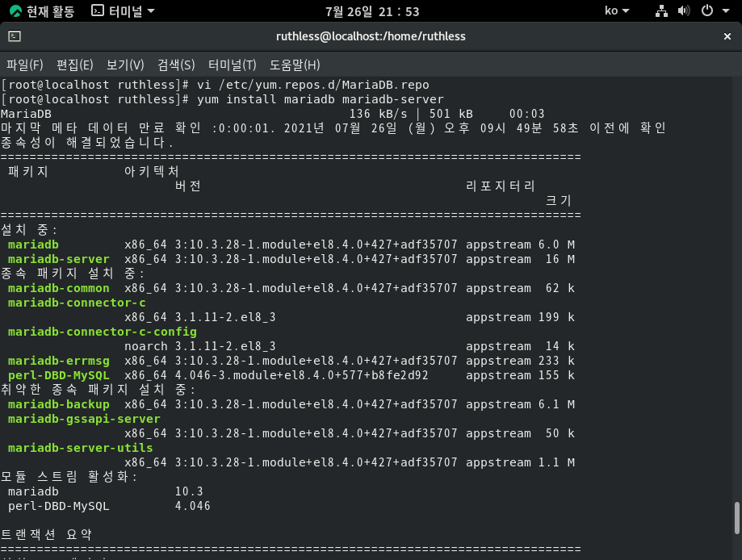
Task: Click the mariadb-server package name
Action: point(59,259)
